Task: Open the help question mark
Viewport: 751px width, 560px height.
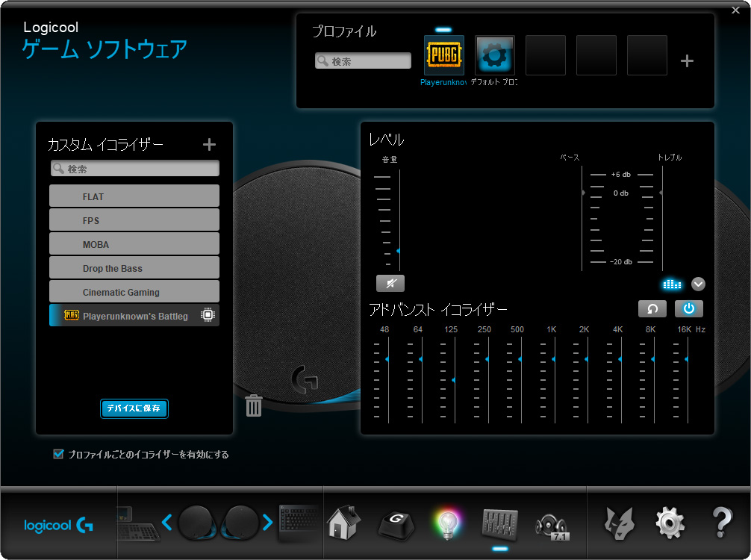Action: 722,523
